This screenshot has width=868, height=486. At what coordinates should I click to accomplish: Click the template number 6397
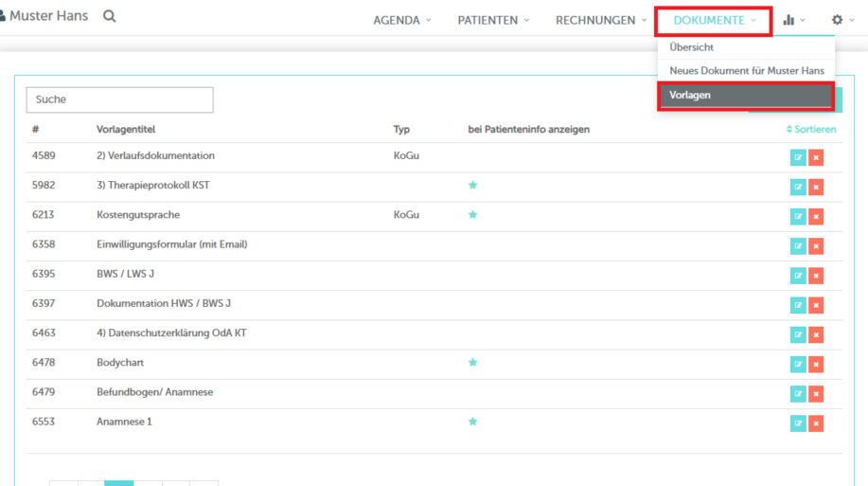pyautogui.click(x=44, y=304)
